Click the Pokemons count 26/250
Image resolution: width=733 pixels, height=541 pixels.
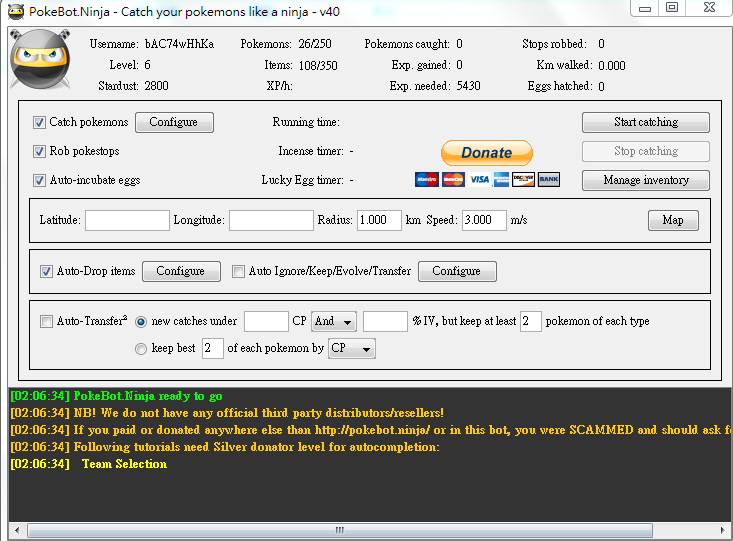point(315,44)
